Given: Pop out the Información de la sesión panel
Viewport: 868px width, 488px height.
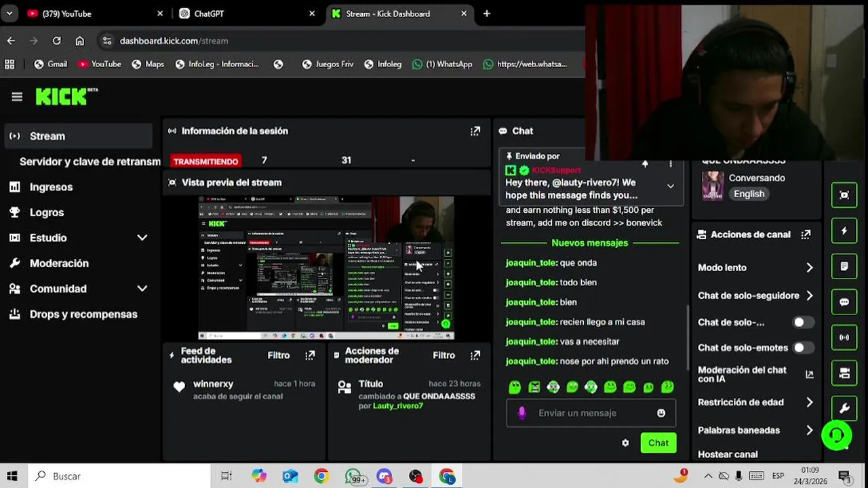Looking at the screenshot, I should click(x=475, y=131).
